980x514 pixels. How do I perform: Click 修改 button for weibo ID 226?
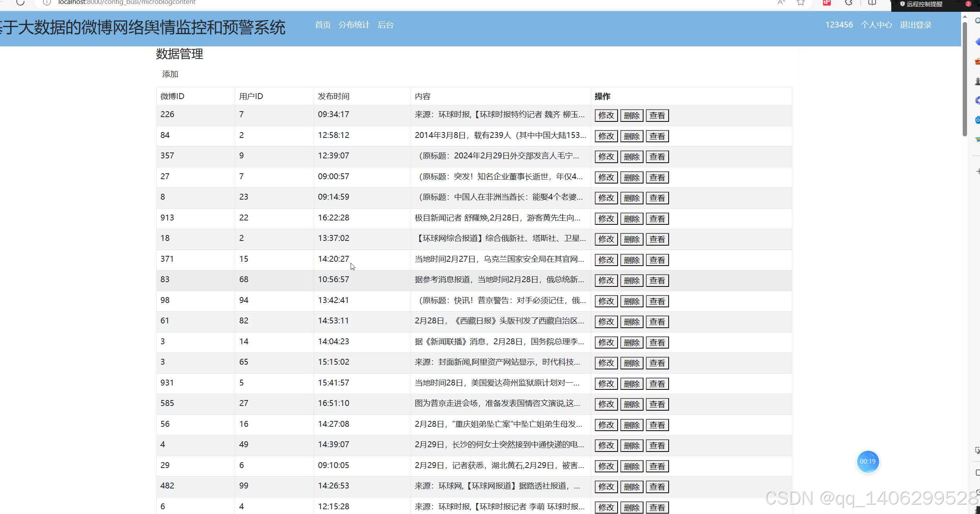606,116
